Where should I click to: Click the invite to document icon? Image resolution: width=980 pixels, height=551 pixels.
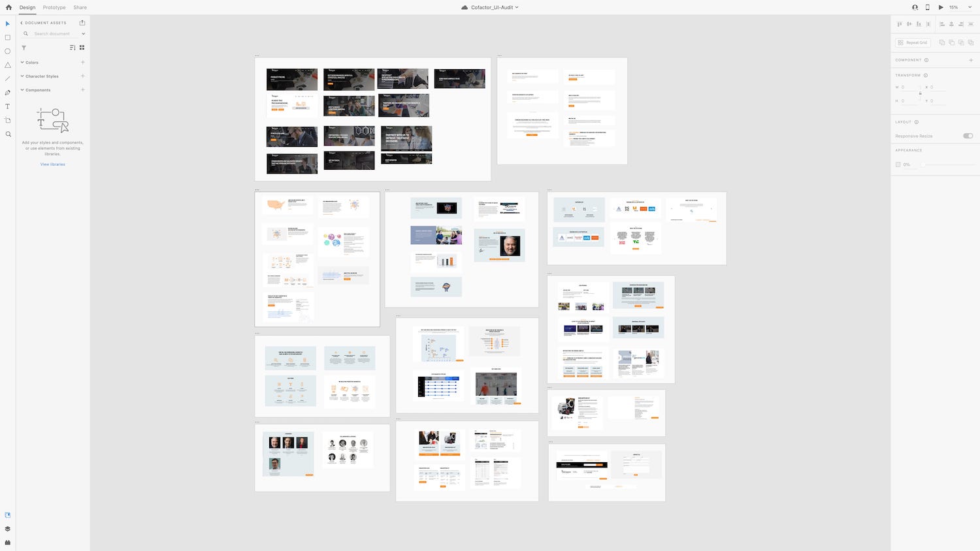(x=915, y=7)
